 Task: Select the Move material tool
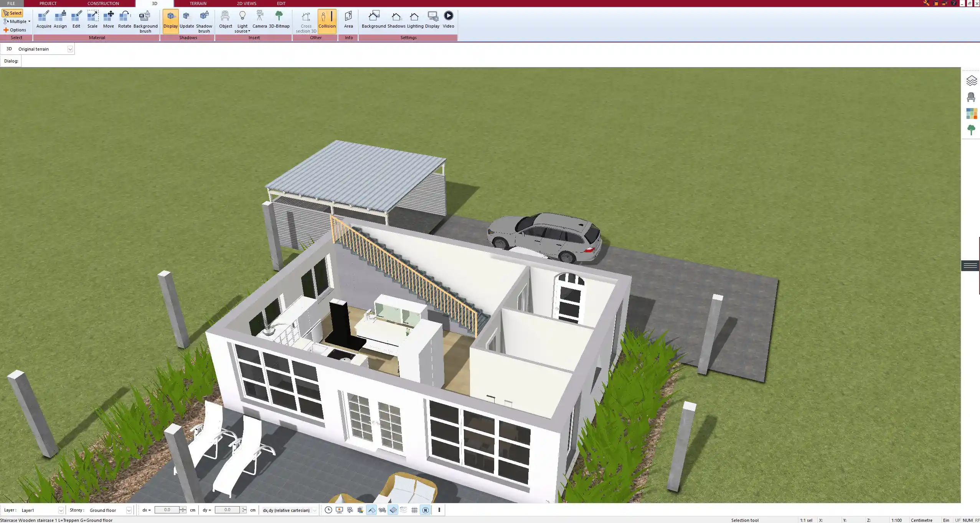[109, 20]
